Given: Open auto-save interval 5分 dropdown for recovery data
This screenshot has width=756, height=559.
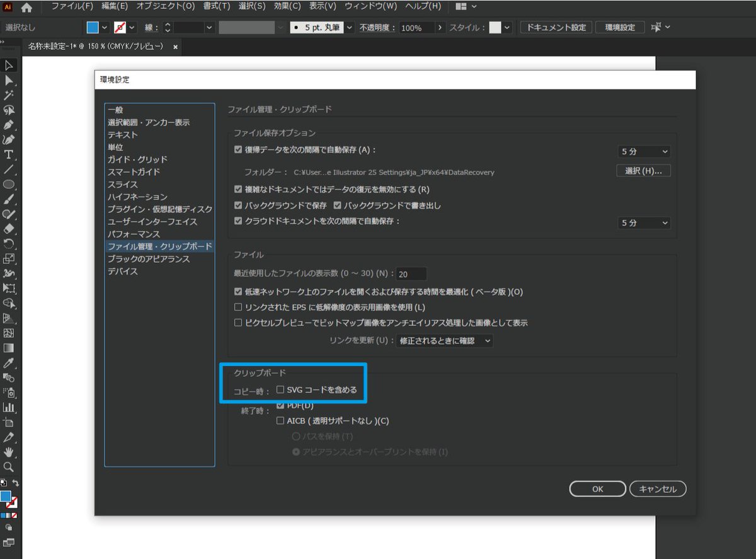Looking at the screenshot, I should click(x=644, y=151).
